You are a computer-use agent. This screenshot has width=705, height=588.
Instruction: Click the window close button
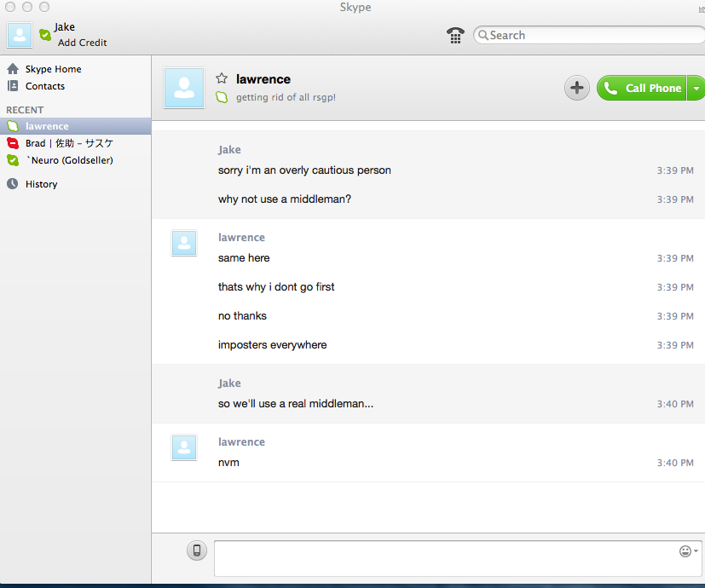pyautogui.click(x=10, y=7)
